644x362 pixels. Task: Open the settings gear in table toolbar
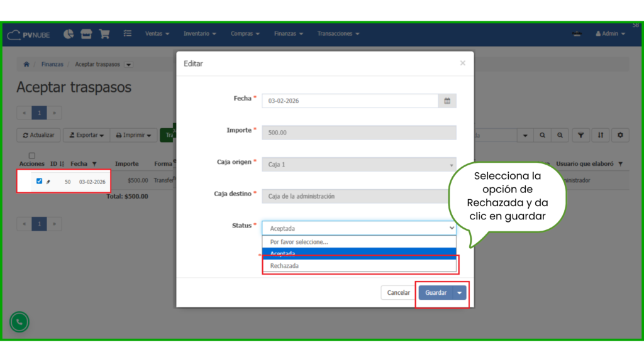621,135
